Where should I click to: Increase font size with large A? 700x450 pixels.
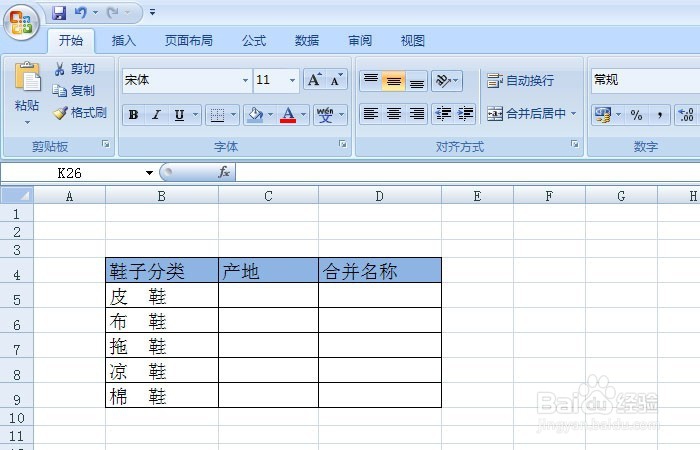314,80
